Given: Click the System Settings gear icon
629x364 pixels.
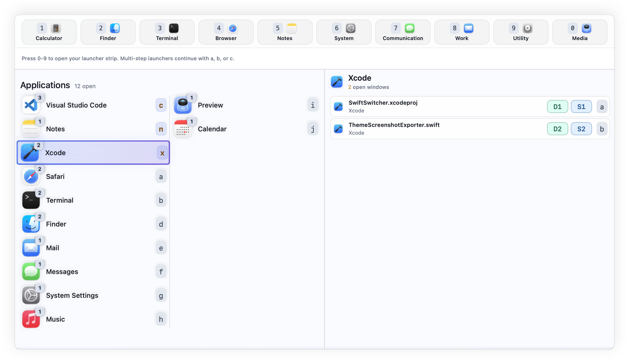Looking at the screenshot, I should (x=31, y=295).
